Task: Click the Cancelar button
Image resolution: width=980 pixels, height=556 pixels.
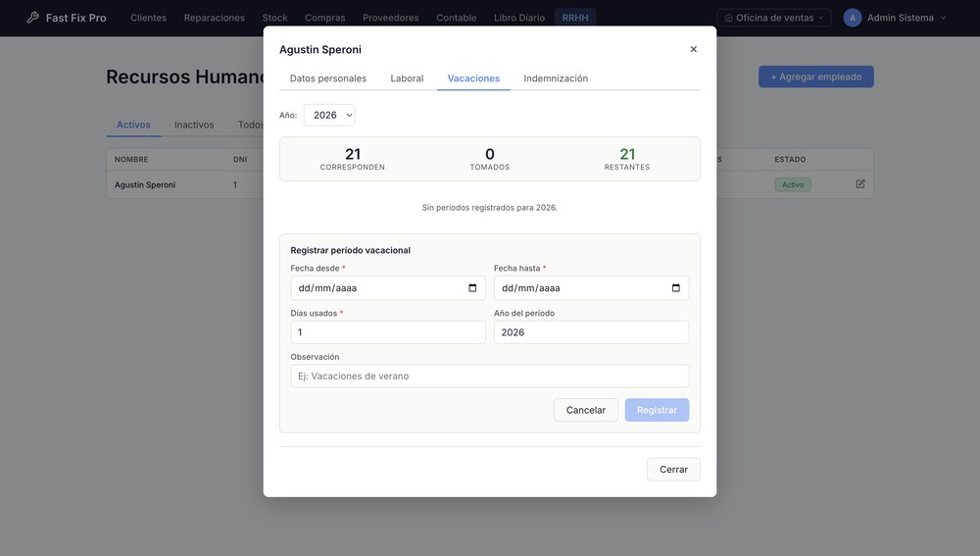Action: tap(586, 410)
